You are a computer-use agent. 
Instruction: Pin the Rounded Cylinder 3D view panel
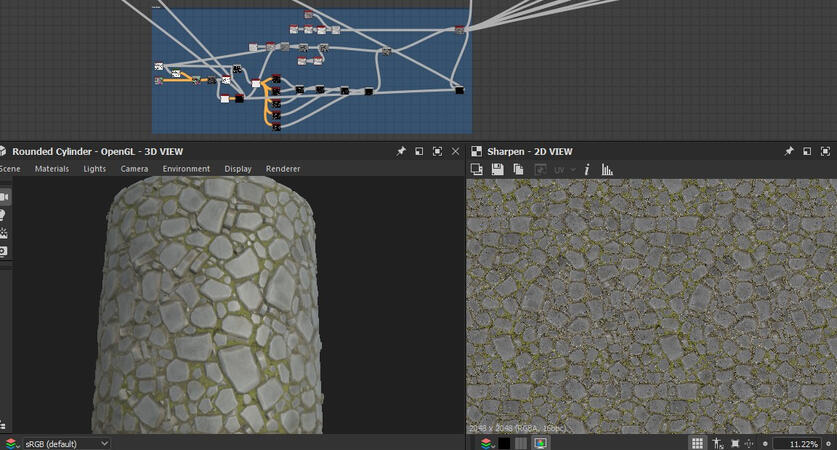(401, 151)
